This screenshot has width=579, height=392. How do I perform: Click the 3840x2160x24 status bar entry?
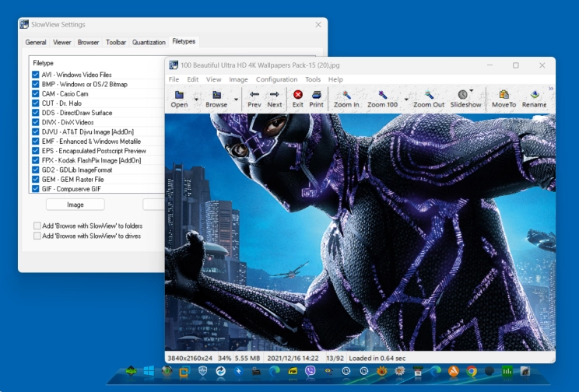(190, 358)
